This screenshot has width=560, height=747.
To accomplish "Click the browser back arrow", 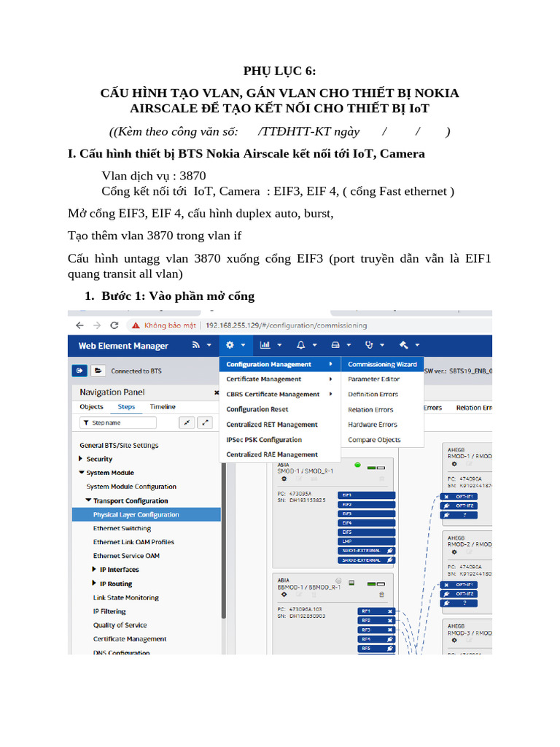I will (79, 325).
